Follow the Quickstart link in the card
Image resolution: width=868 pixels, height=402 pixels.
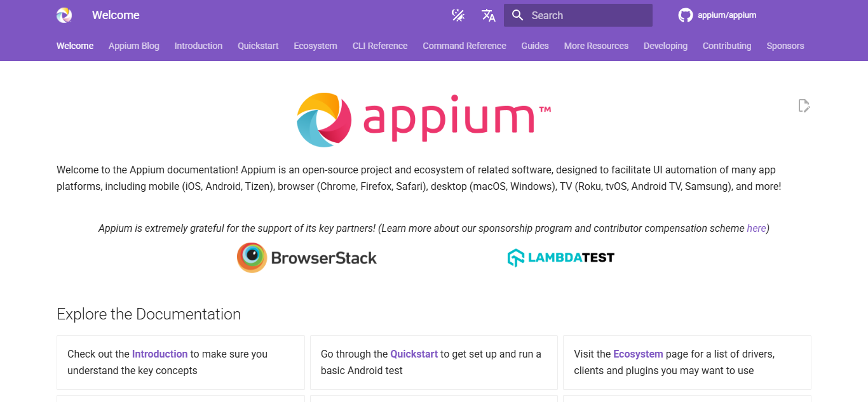point(414,354)
